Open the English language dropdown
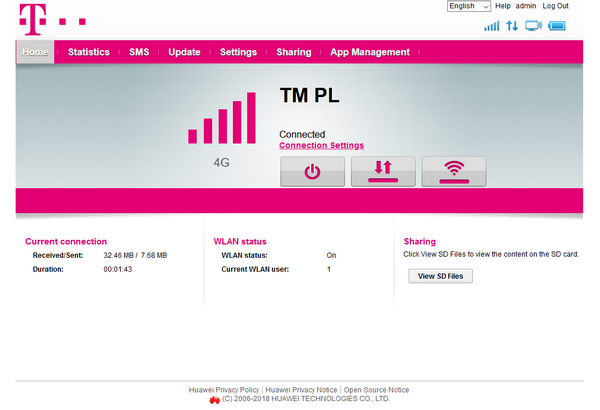The height and width of the screenshot is (410, 600). [469, 6]
